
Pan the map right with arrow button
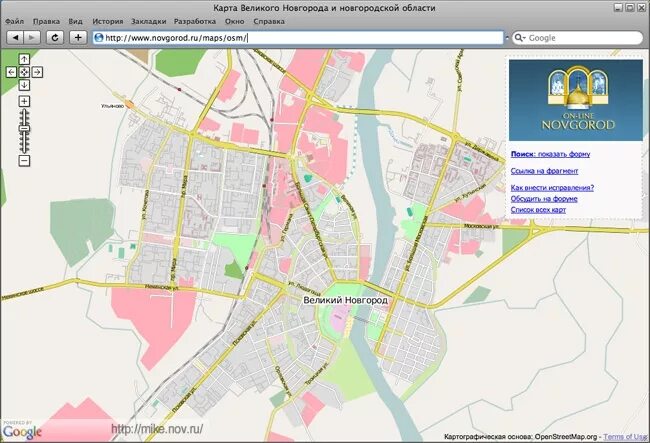[37, 72]
